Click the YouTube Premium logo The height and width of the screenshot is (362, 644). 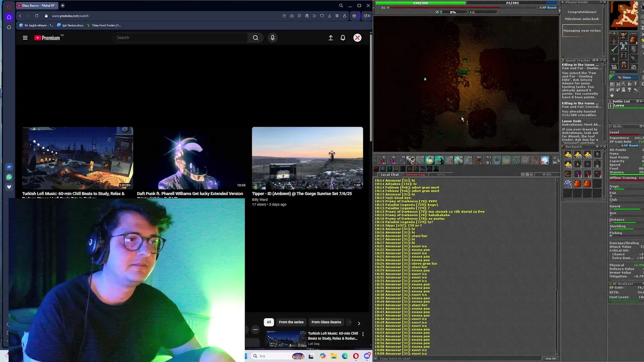(47, 38)
